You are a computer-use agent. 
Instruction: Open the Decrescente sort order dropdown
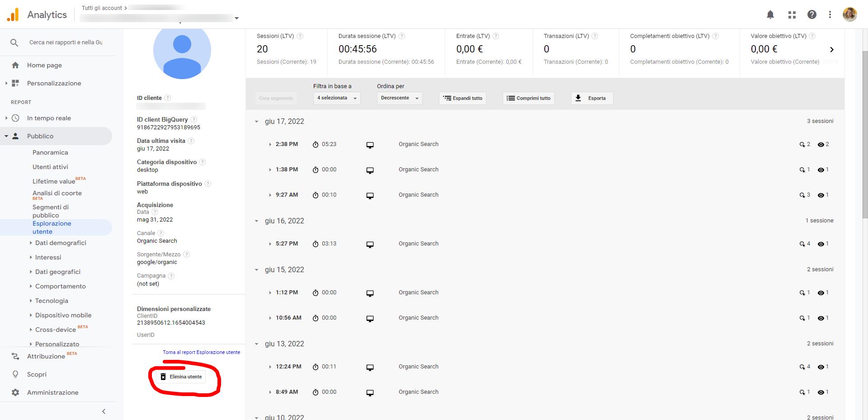coord(399,98)
